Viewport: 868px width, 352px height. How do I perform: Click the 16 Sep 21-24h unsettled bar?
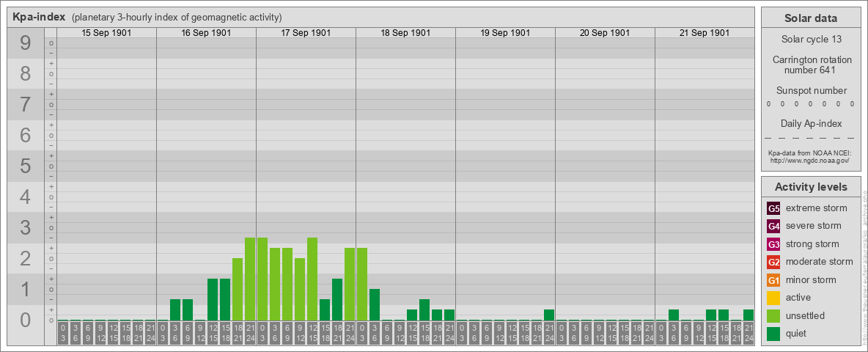pos(250,279)
